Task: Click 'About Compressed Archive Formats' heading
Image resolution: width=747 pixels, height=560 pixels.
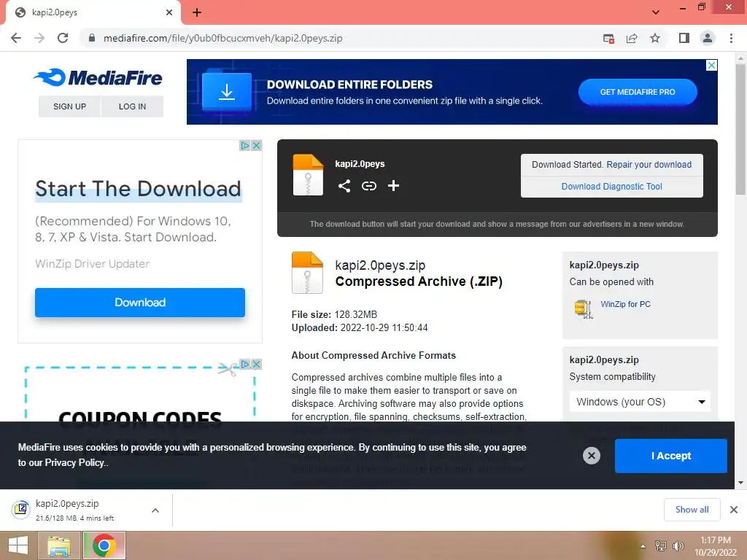Action: (x=373, y=356)
